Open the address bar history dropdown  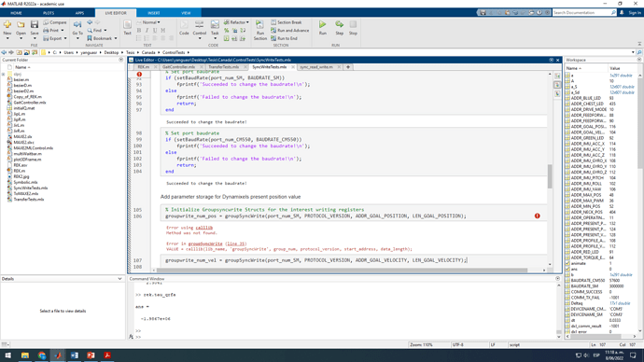click(633, 52)
